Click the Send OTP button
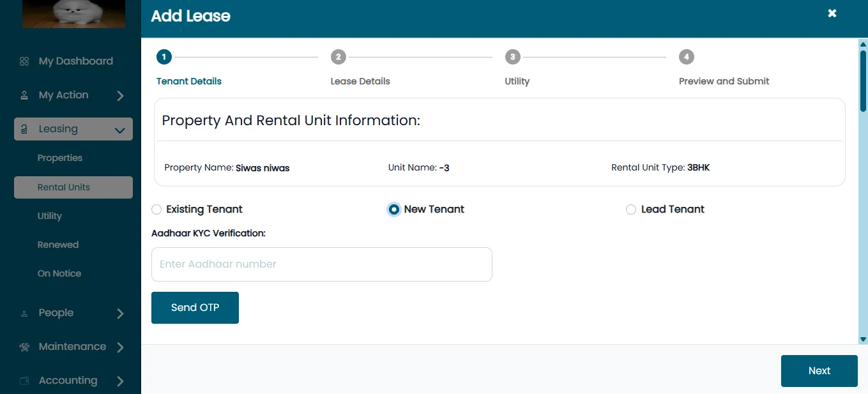 pyautogui.click(x=195, y=308)
